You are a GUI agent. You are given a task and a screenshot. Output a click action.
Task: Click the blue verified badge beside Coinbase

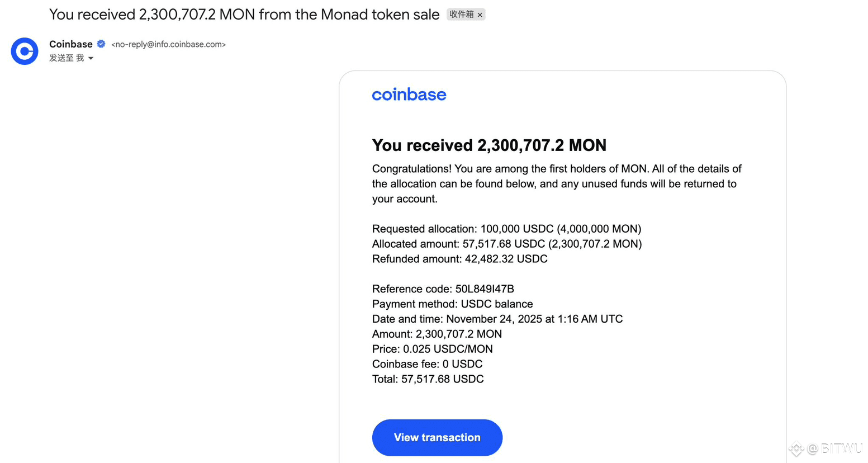click(101, 44)
